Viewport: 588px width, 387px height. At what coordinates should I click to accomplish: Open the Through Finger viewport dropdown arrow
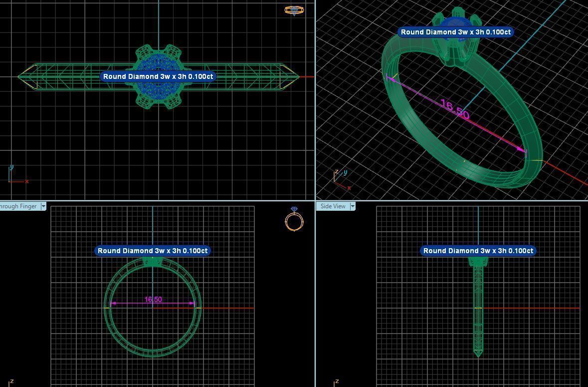coord(43,206)
